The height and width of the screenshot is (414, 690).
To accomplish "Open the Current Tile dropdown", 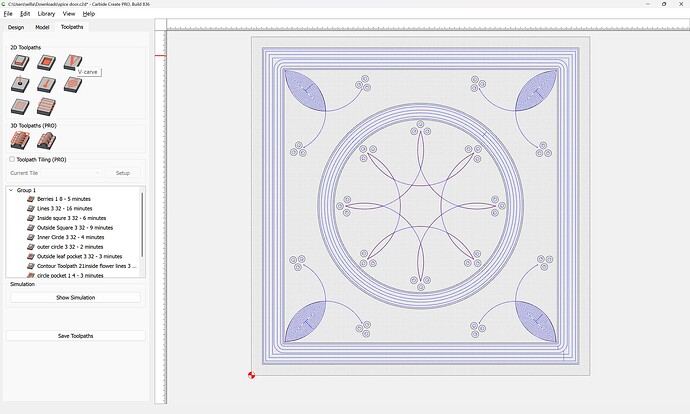I will (52, 173).
